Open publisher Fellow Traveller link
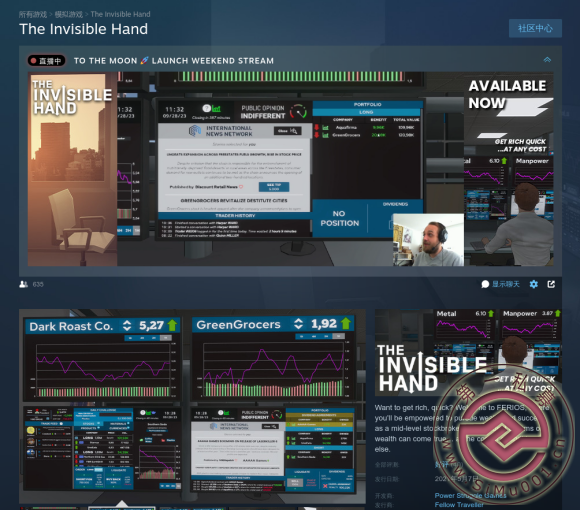This screenshot has width=580, height=510. pos(459,505)
